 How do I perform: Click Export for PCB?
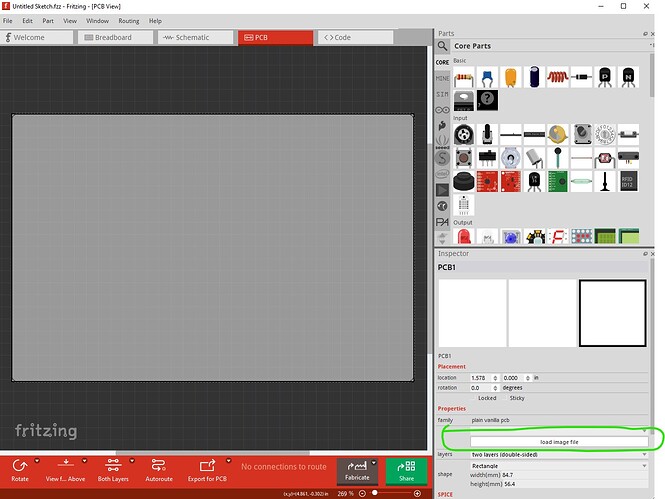tap(207, 470)
